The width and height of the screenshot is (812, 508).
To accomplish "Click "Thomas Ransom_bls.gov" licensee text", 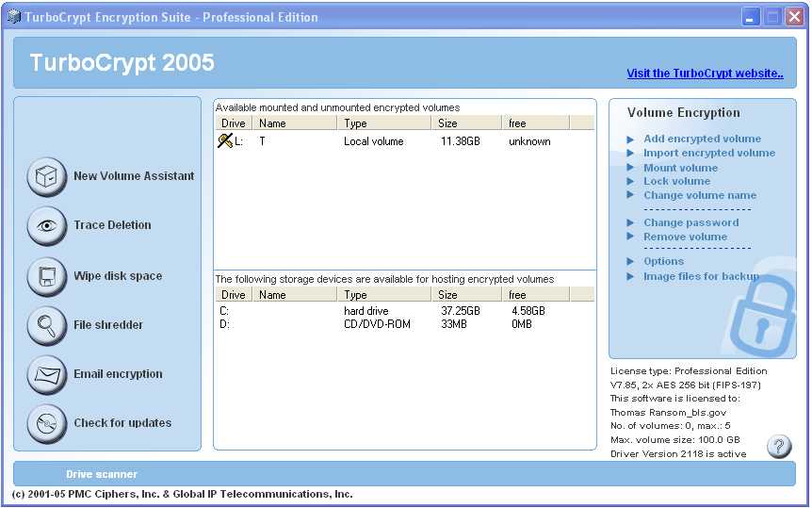I will tap(668, 413).
